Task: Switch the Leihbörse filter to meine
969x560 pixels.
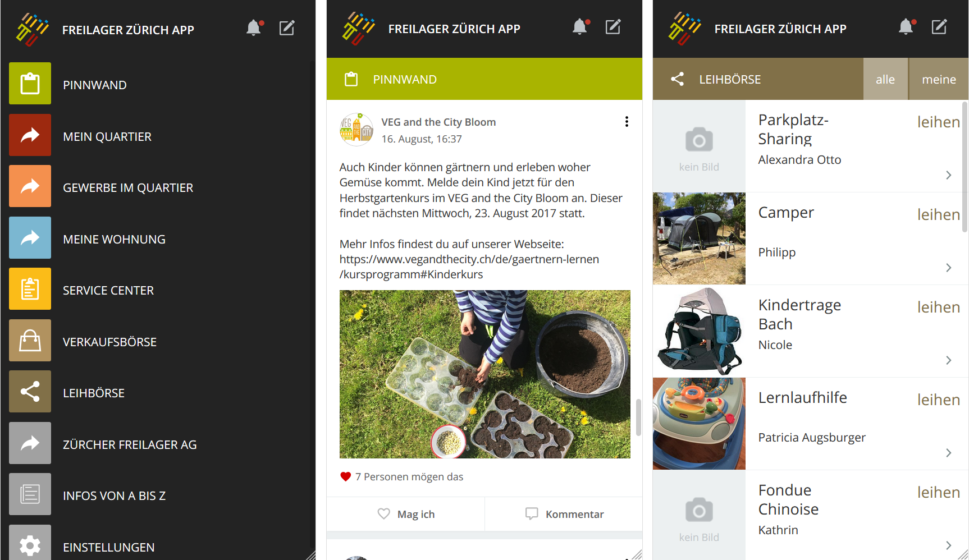Action: [x=939, y=79]
